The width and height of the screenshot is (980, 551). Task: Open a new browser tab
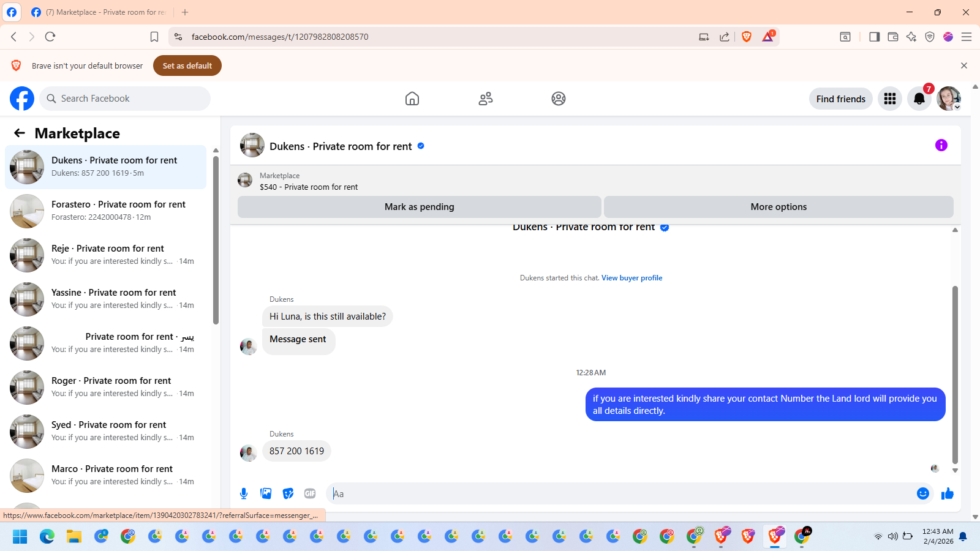[185, 12]
